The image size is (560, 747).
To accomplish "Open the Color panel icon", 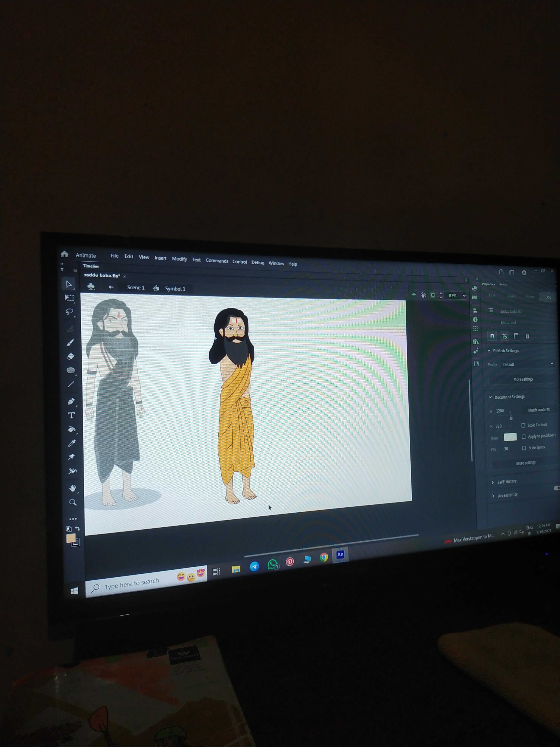I will [474, 288].
